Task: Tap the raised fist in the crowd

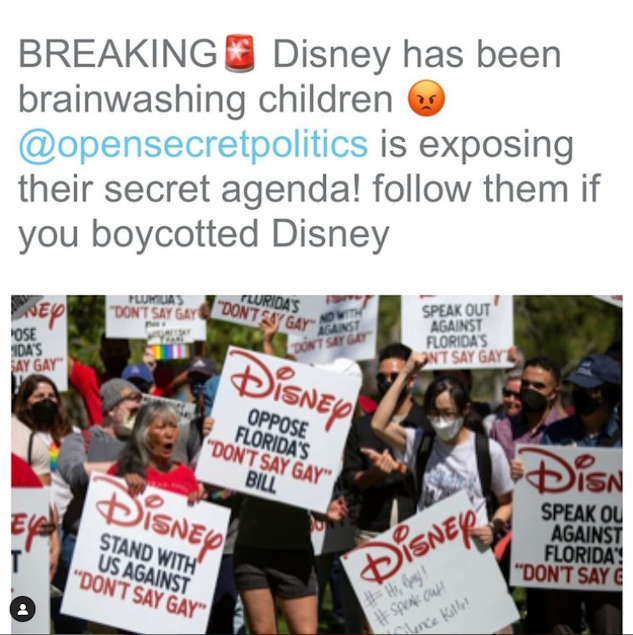Action: 415,362
